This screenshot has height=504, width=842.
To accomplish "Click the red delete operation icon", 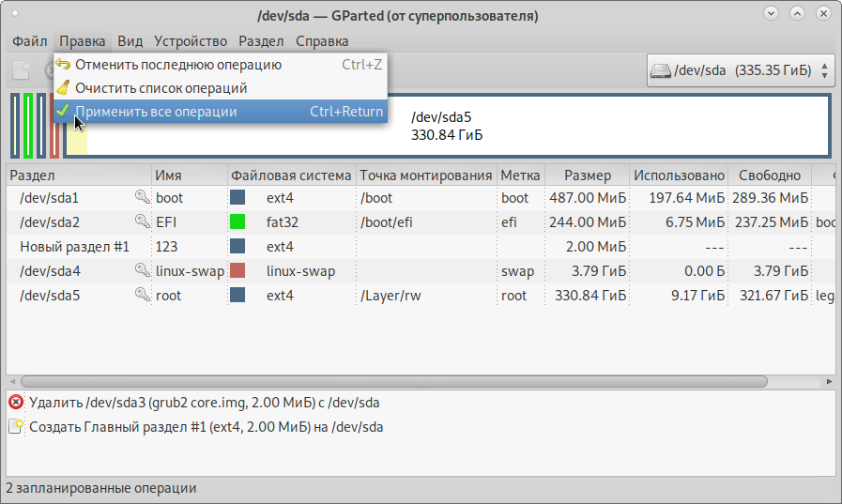I will pyautogui.click(x=16, y=402).
